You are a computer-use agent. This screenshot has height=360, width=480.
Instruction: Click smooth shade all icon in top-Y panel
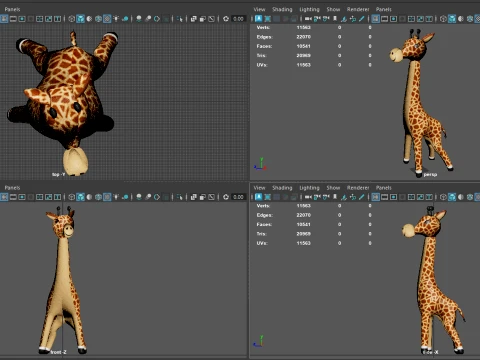(x=80, y=19)
